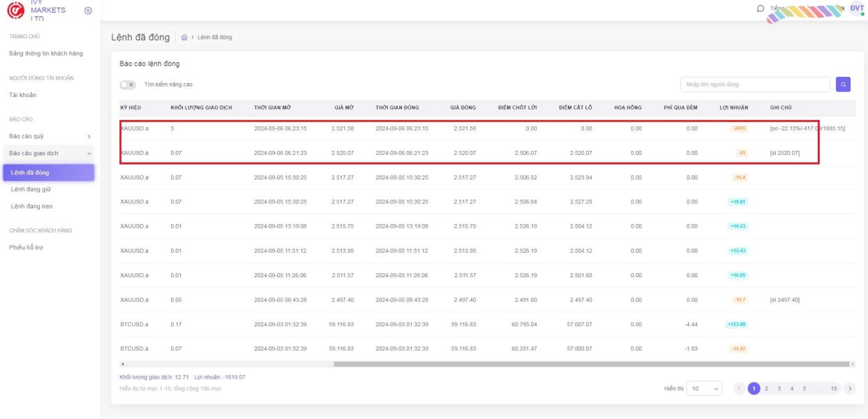
Task: Click the left arrow of horizontal scrollbar
Action: [123, 364]
